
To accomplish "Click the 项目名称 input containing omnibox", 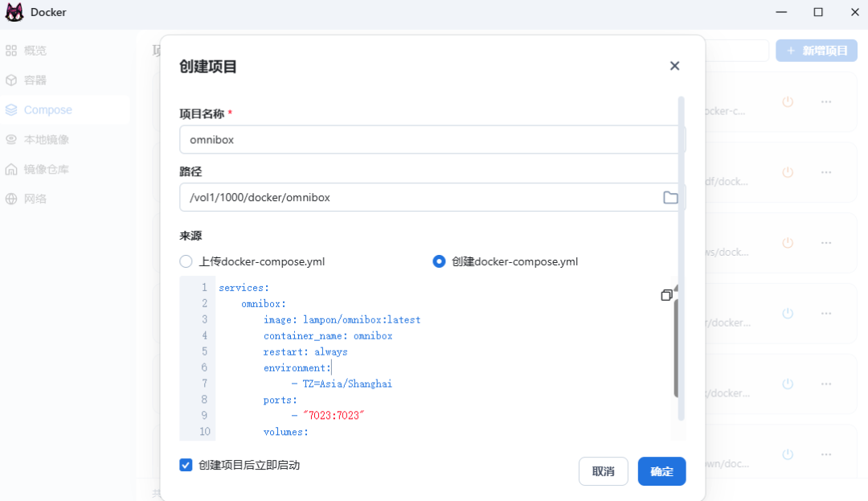I will pyautogui.click(x=432, y=139).
